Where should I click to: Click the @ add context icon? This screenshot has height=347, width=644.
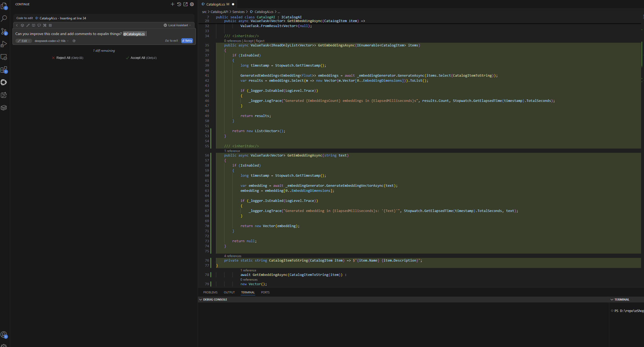[74, 41]
